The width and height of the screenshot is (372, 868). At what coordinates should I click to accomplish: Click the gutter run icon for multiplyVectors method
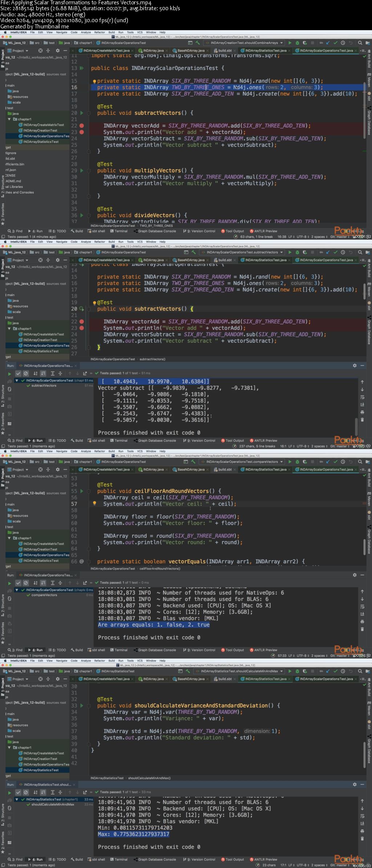click(82, 171)
